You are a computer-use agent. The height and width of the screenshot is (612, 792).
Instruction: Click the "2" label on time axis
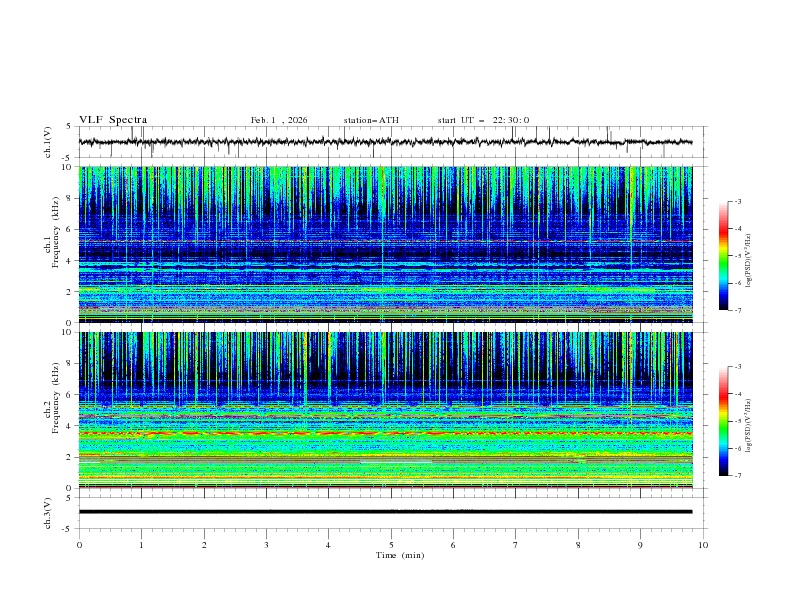tap(204, 545)
